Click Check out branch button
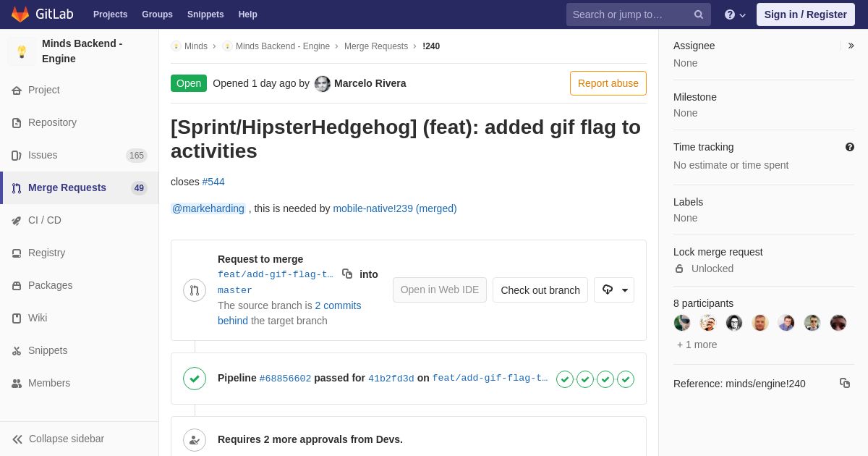Image resolution: width=868 pixels, height=456 pixels. [x=540, y=290]
